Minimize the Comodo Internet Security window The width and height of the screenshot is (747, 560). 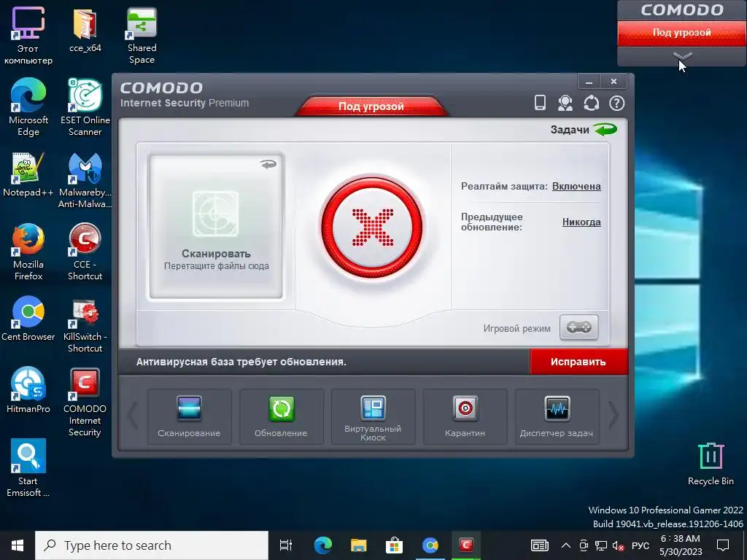(589, 82)
